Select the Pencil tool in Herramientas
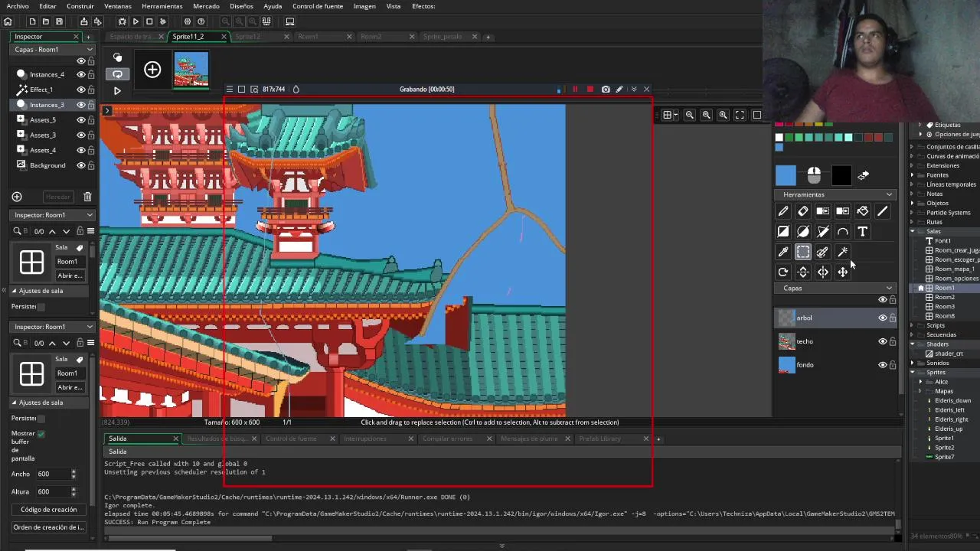Viewport: 980px width, 551px height. pos(782,211)
